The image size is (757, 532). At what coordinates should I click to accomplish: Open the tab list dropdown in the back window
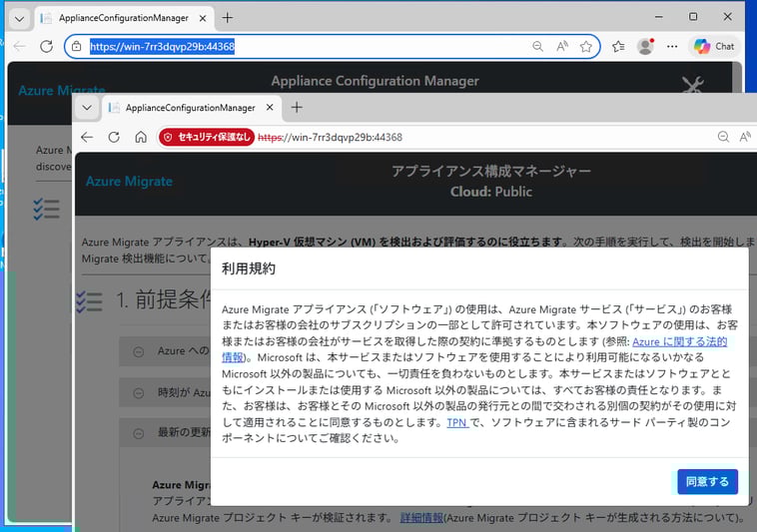(19, 19)
